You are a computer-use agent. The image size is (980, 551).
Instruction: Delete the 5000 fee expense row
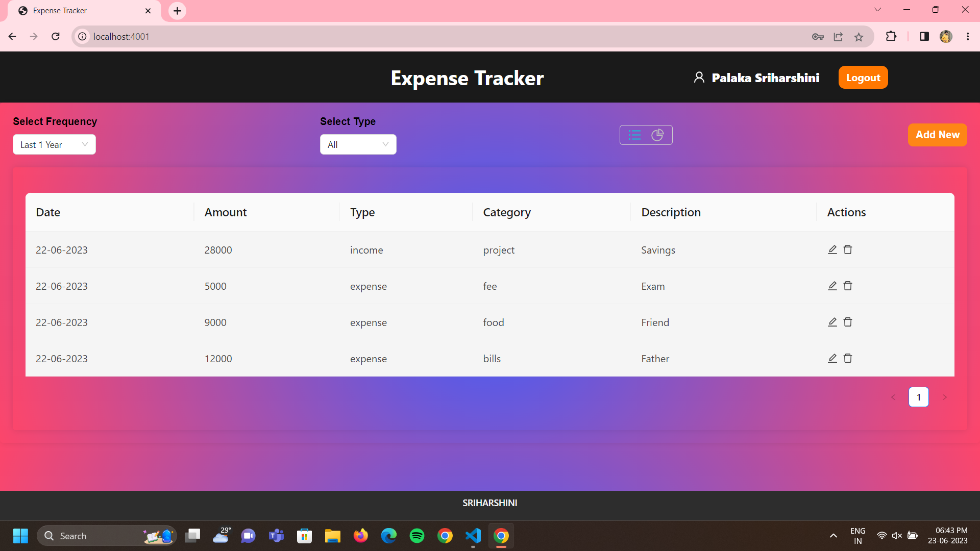tap(848, 286)
